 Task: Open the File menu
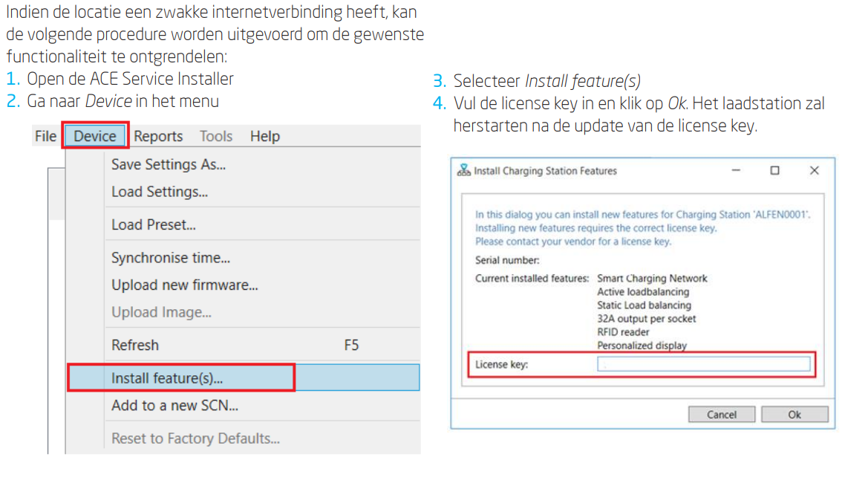tap(45, 137)
